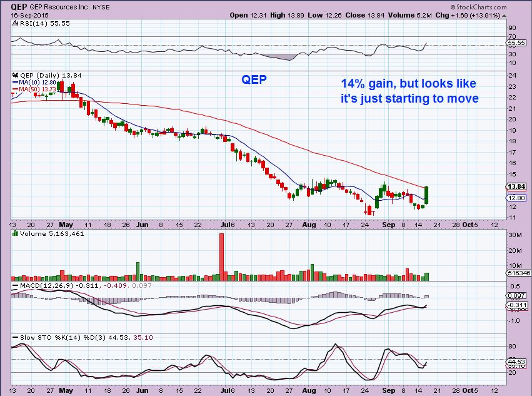Click the 'Open 12.31' value in header
Image resolution: width=532 pixels, height=396 pixels.
(248, 15)
